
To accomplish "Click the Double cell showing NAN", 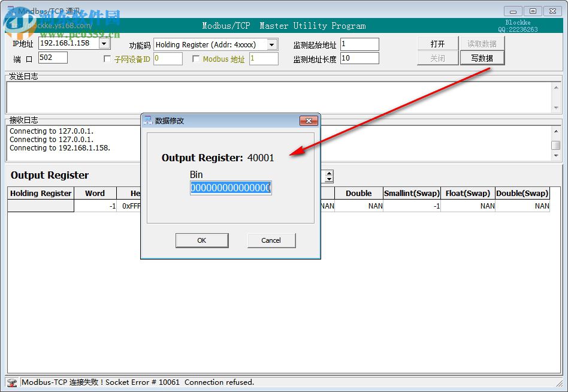I will (x=359, y=206).
